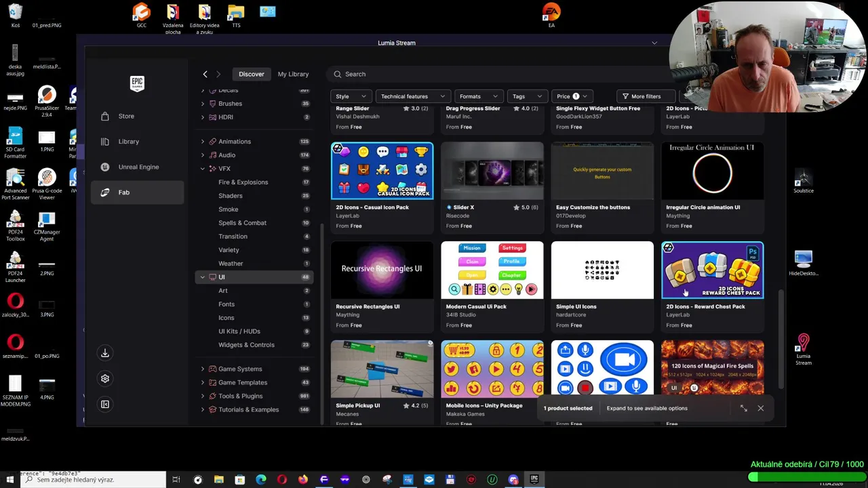This screenshot has width=868, height=488.
Task: Open the Formats filter dropdown
Action: (x=479, y=96)
